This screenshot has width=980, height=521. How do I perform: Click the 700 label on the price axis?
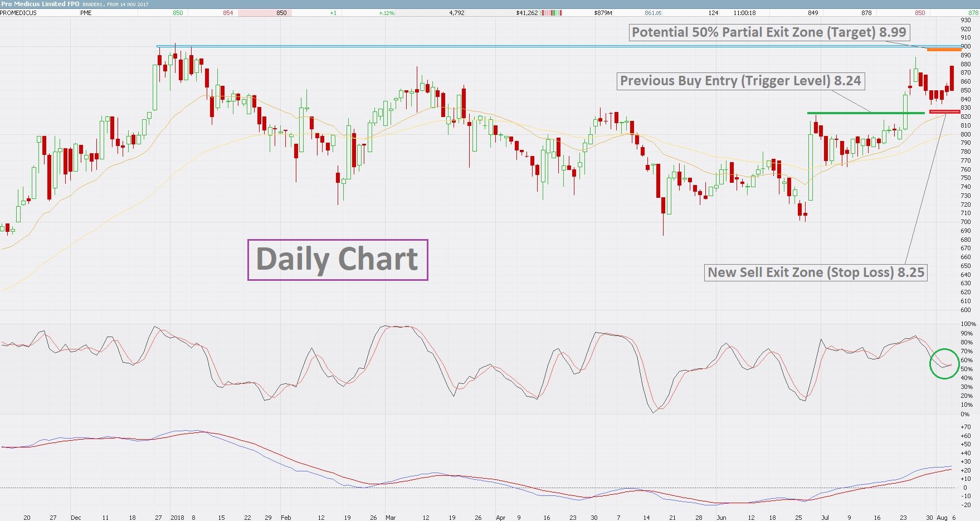(x=966, y=222)
